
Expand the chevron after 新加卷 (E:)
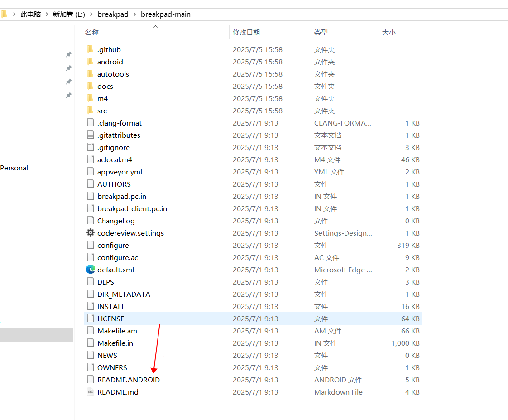pyautogui.click(x=91, y=14)
